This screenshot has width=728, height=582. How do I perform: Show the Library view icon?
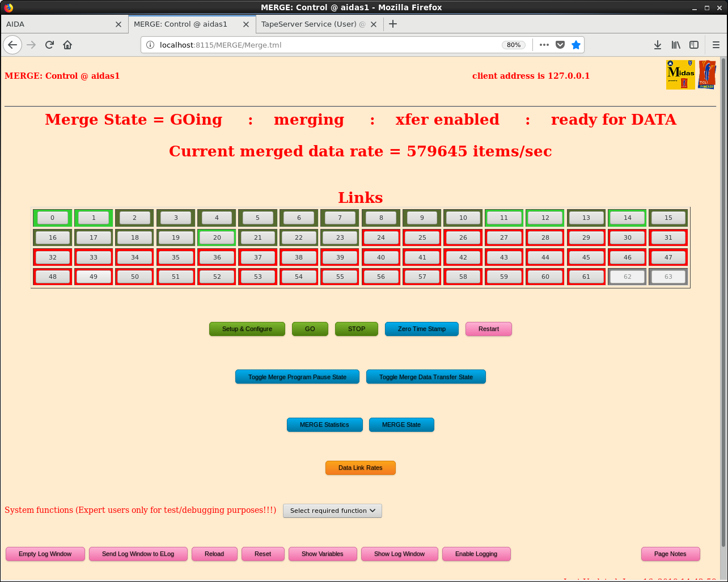coord(676,45)
